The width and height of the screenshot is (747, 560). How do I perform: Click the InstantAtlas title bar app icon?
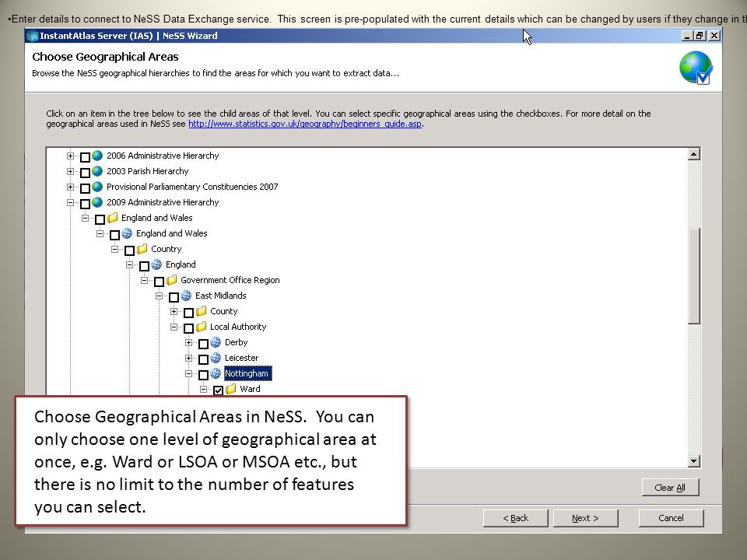click(33, 36)
